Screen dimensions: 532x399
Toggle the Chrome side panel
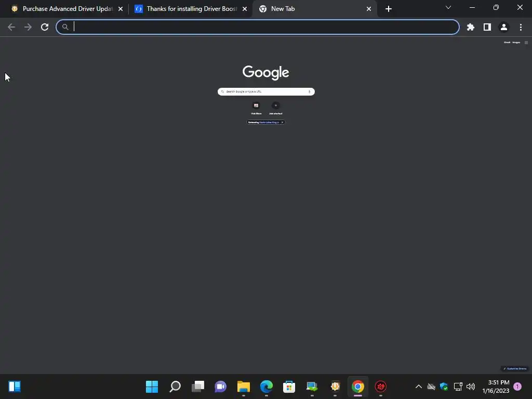[487, 27]
